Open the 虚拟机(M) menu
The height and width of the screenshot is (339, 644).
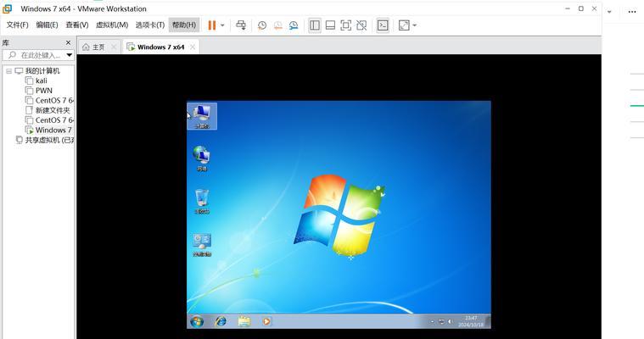pos(112,25)
